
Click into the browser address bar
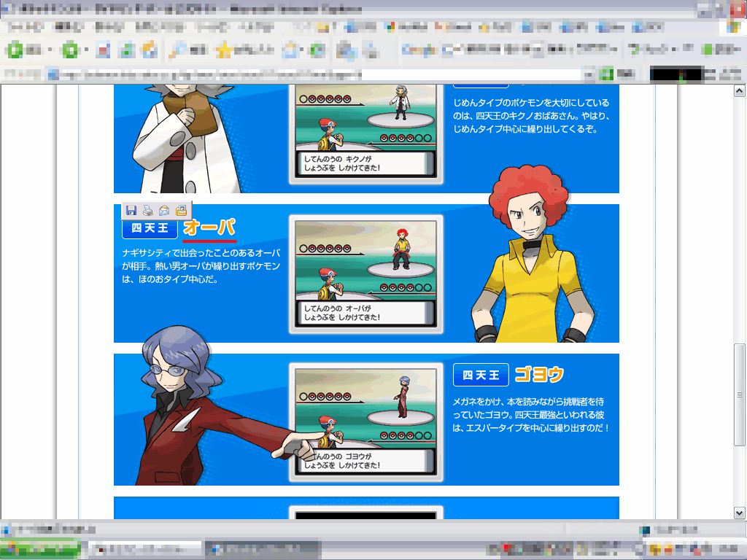[x=314, y=74]
